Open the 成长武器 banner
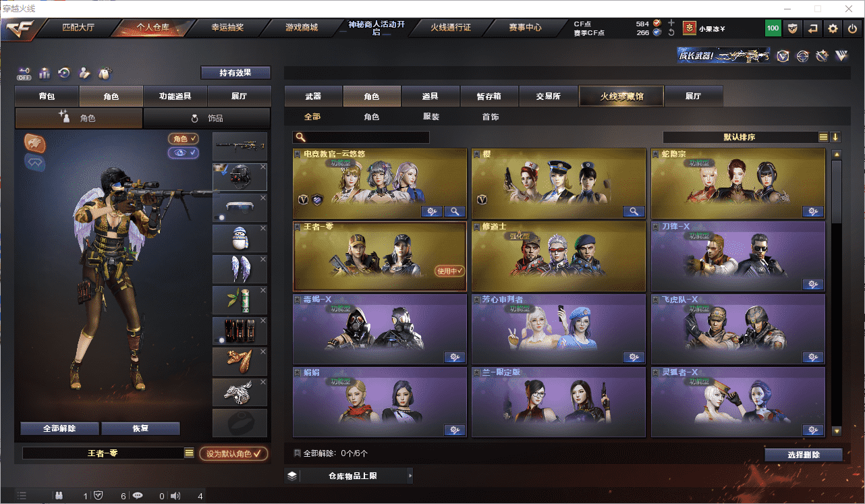 723,55
